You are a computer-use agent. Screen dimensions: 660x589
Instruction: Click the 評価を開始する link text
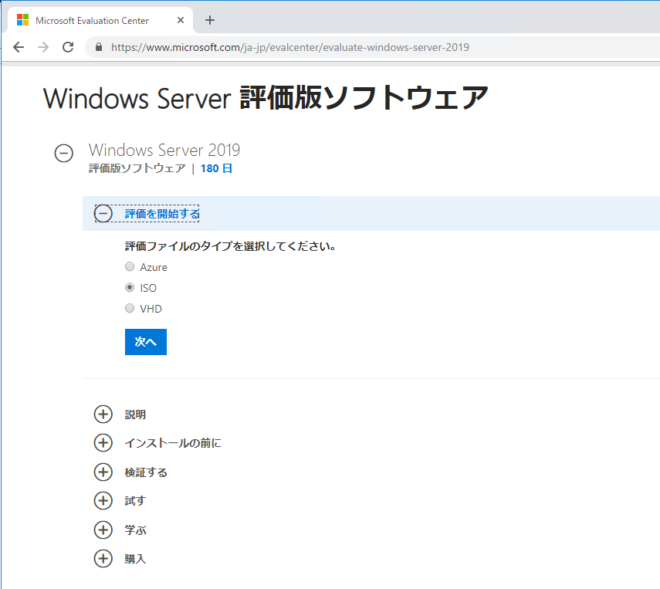click(162, 213)
